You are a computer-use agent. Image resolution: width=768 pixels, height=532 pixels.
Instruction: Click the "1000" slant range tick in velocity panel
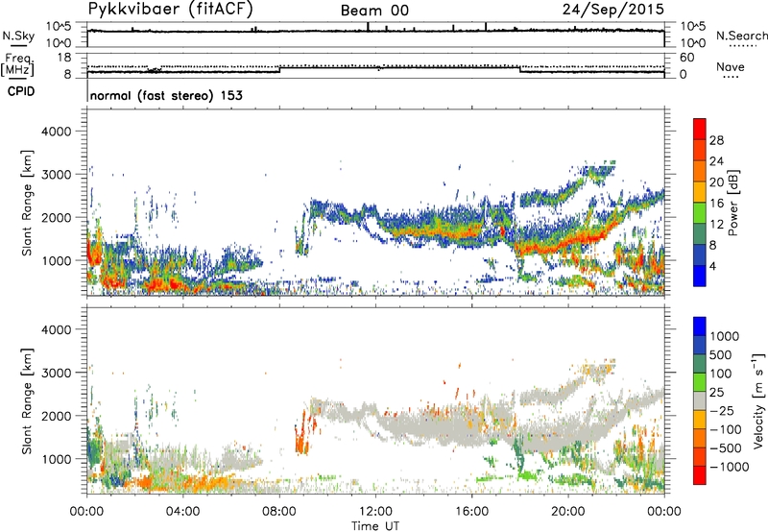click(x=56, y=459)
